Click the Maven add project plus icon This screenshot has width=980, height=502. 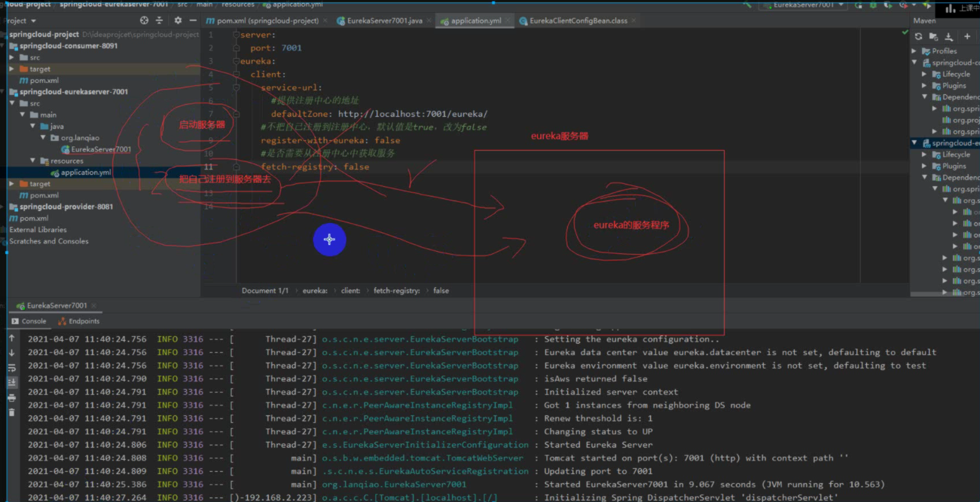pyautogui.click(x=967, y=36)
